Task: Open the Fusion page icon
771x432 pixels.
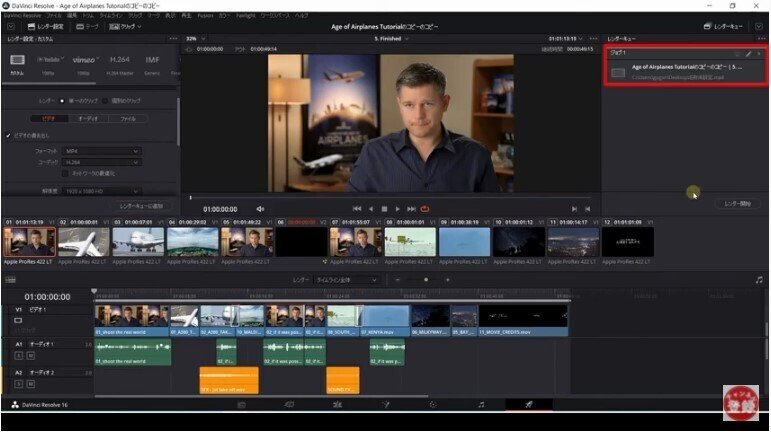Action: [x=337, y=404]
